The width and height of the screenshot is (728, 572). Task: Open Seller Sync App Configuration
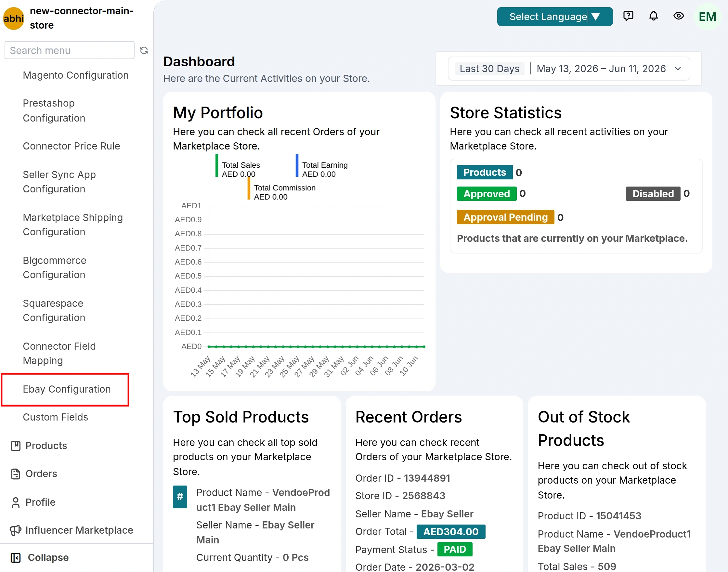pyautogui.click(x=59, y=182)
